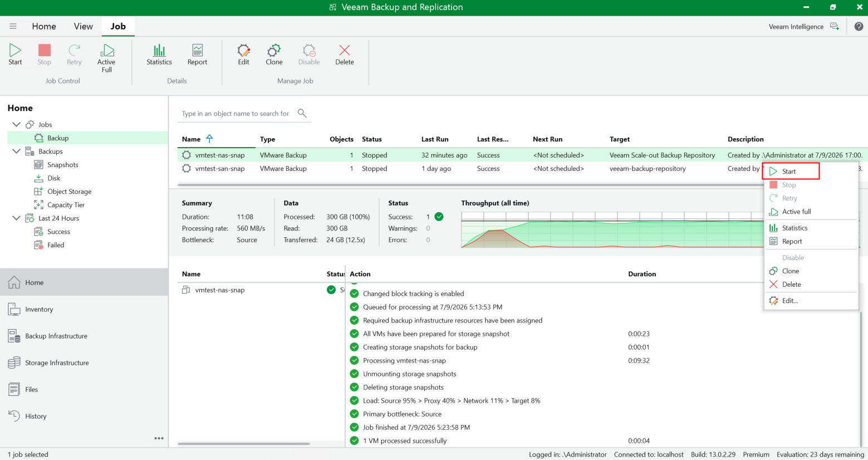Open Snapshots under Backups
The height and width of the screenshot is (460, 868).
coord(62,165)
